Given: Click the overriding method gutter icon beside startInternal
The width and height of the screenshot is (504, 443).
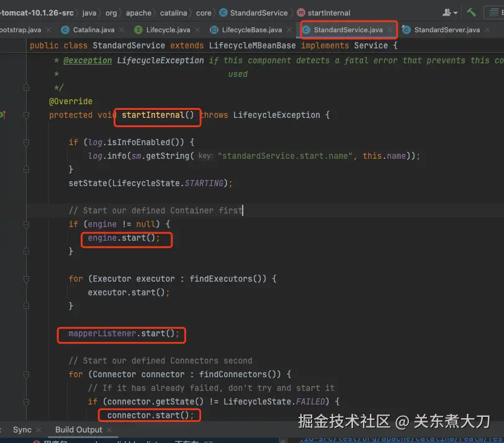Looking at the screenshot, I should tap(2, 114).
